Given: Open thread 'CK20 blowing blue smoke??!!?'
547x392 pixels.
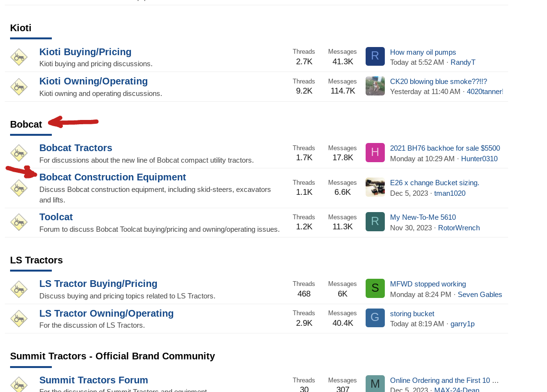Looking at the screenshot, I should pyautogui.click(x=439, y=82).
